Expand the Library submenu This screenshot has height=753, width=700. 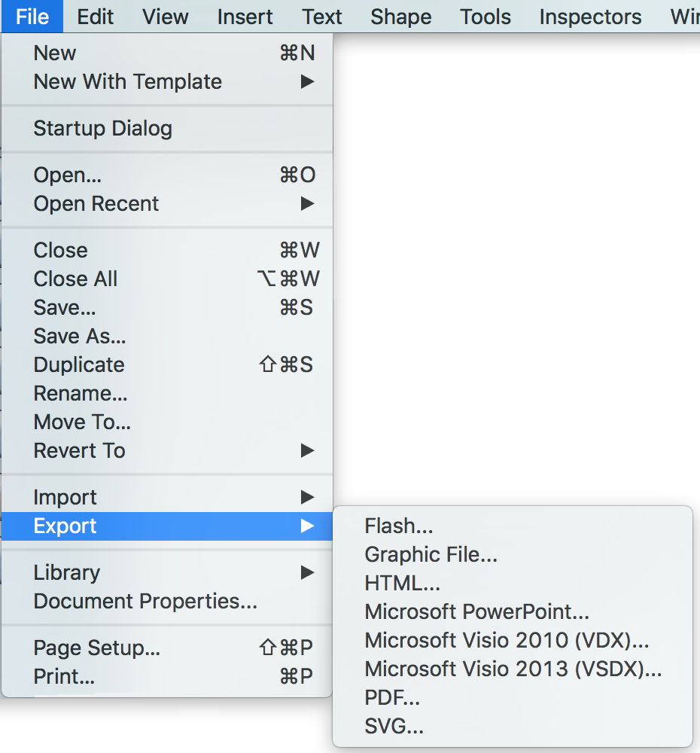[67, 573]
